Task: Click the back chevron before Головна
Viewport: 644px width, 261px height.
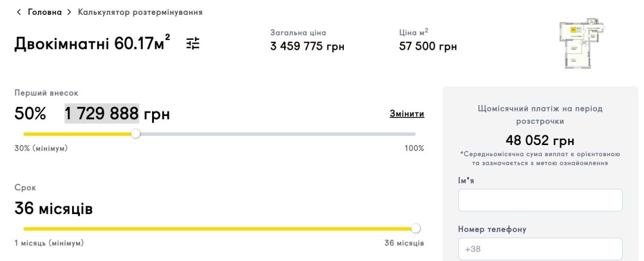Action: (x=19, y=12)
